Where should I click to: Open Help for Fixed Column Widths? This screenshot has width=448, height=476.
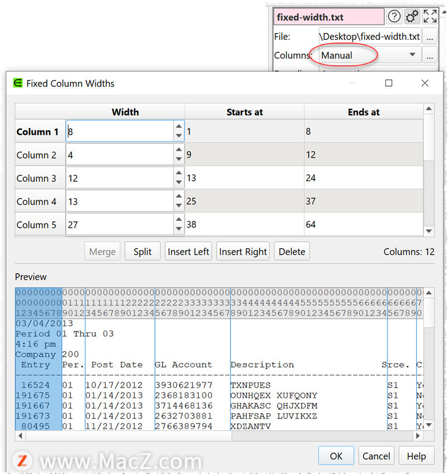pos(416,456)
